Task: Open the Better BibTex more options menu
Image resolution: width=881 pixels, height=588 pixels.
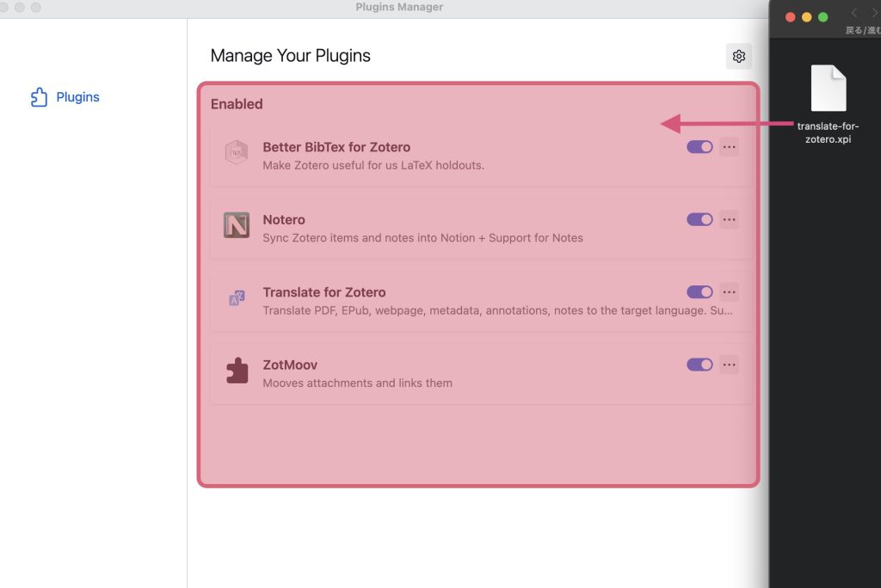Action: (730, 147)
